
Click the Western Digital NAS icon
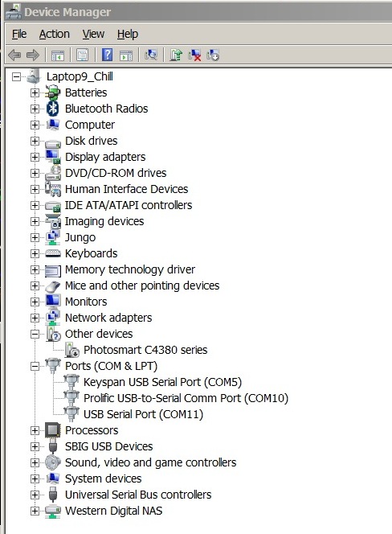pos(53,511)
